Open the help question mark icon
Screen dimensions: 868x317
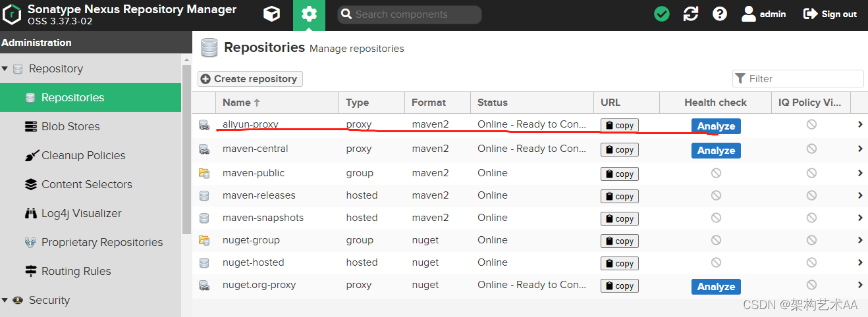(720, 14)
